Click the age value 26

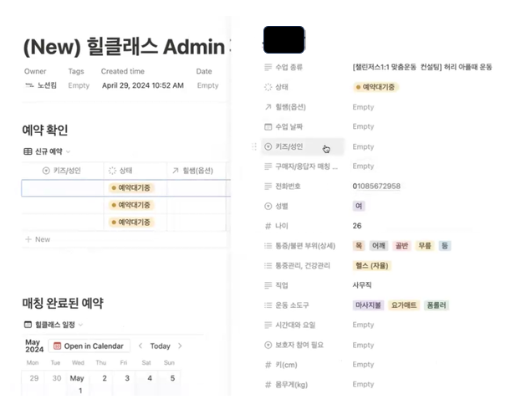coord(357,226)
